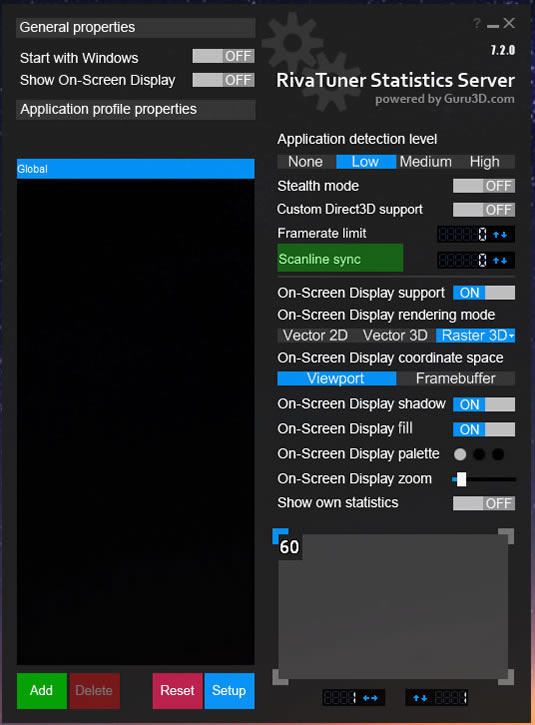
Task: Toggle On-Screen Display fill switch
Action: [484, 430]
